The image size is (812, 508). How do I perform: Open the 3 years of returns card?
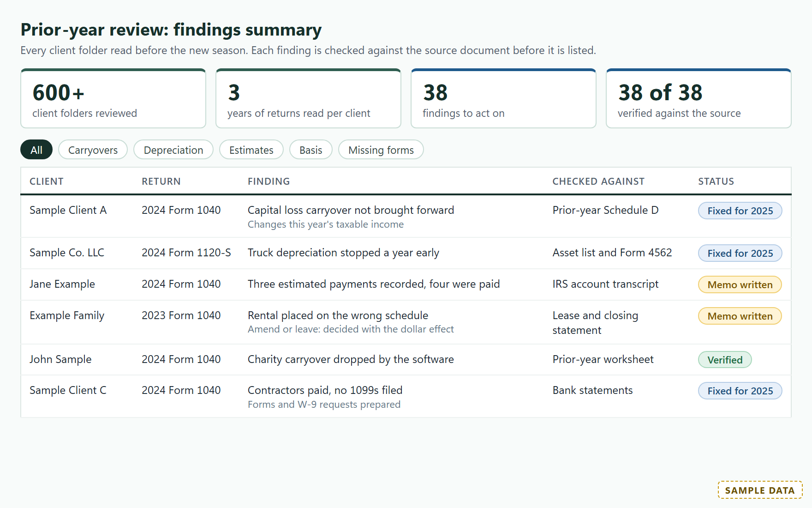[308, 98]
